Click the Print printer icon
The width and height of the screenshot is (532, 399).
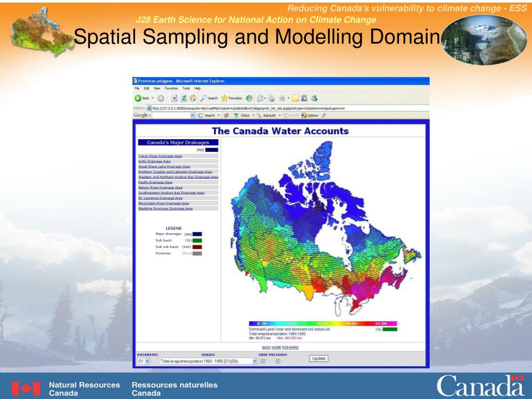coord(271,98)
